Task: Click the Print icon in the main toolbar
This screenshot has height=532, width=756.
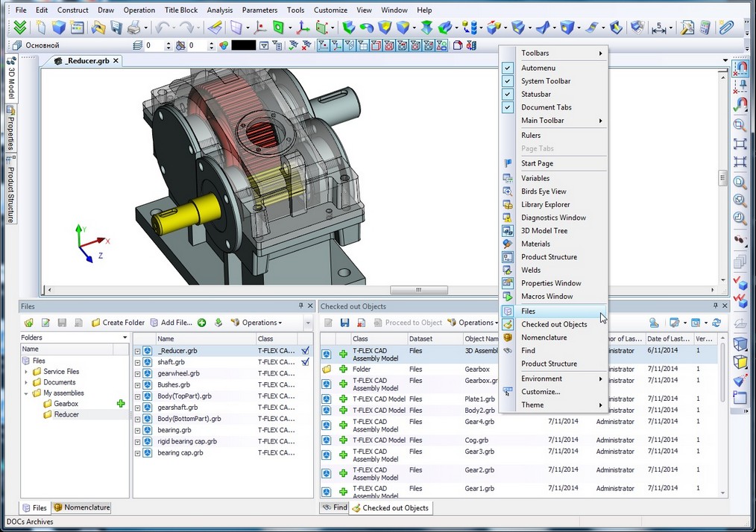Action: 133,28
